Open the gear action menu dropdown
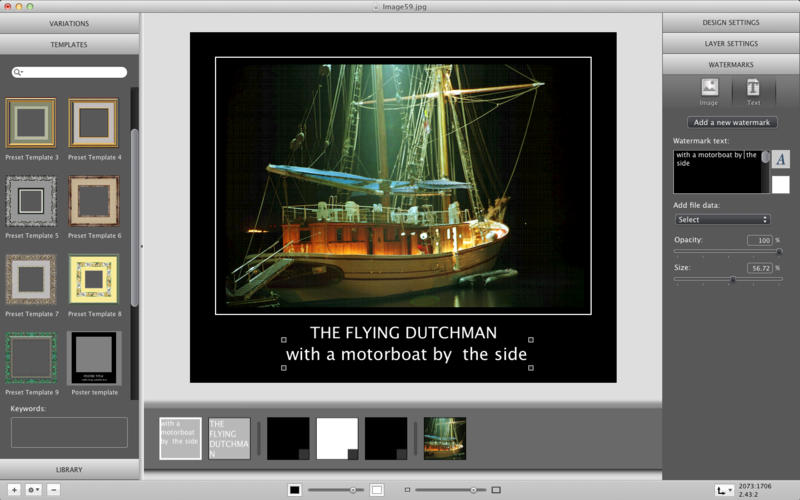Screen dimensions: 800x500 pos(34,490)
